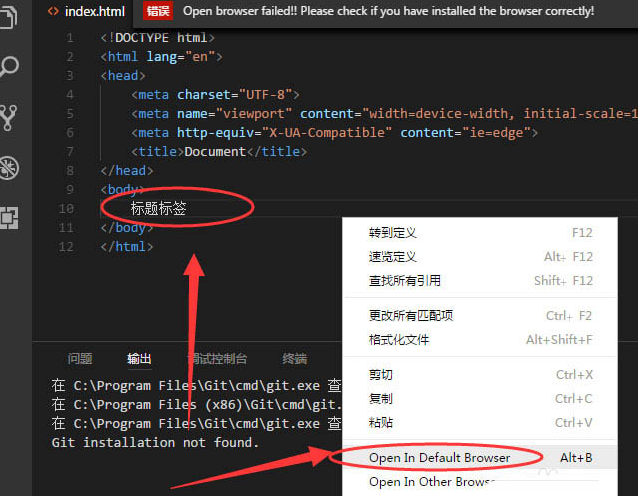The width and height of the screenshot is (638, 496).
Task: Select 更改所有匹配项 in the context menu
Action: tap(410, 316)
